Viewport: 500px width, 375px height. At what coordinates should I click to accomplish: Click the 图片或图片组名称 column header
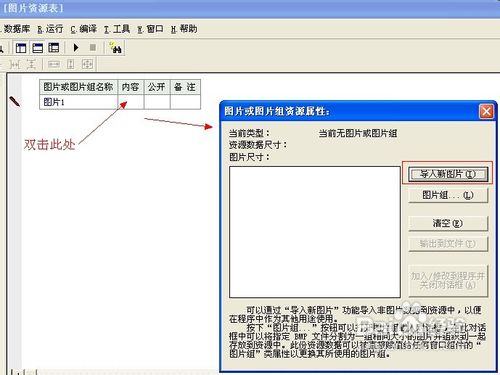coord(79,87)
